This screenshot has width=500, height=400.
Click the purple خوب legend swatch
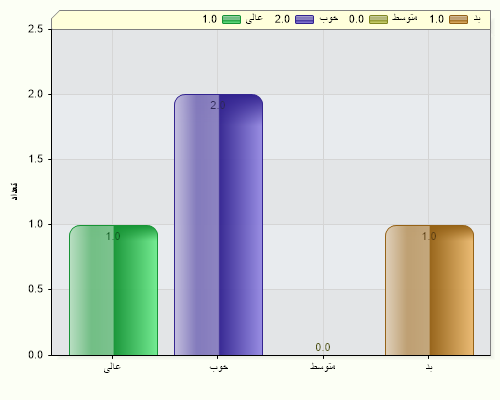pos(304,19)
